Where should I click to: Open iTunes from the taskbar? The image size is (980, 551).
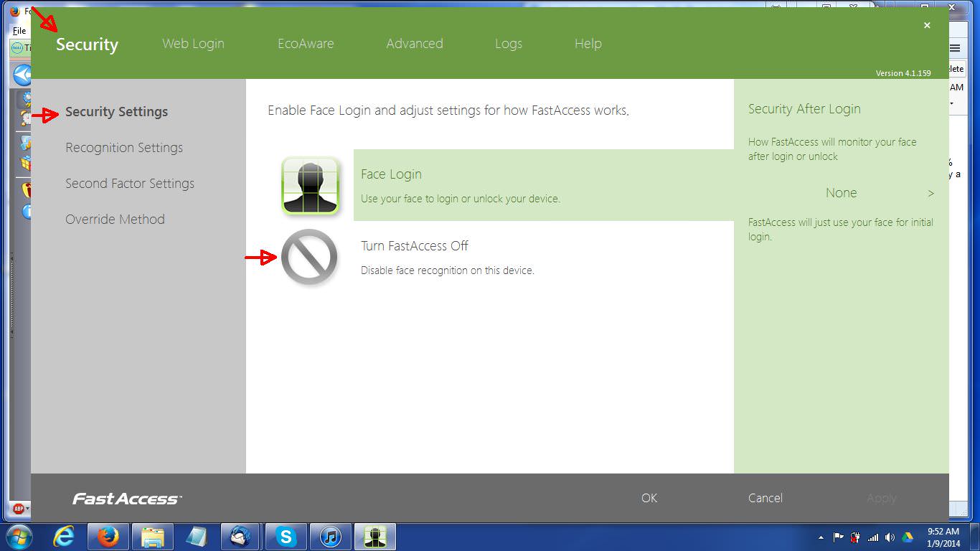330,537
